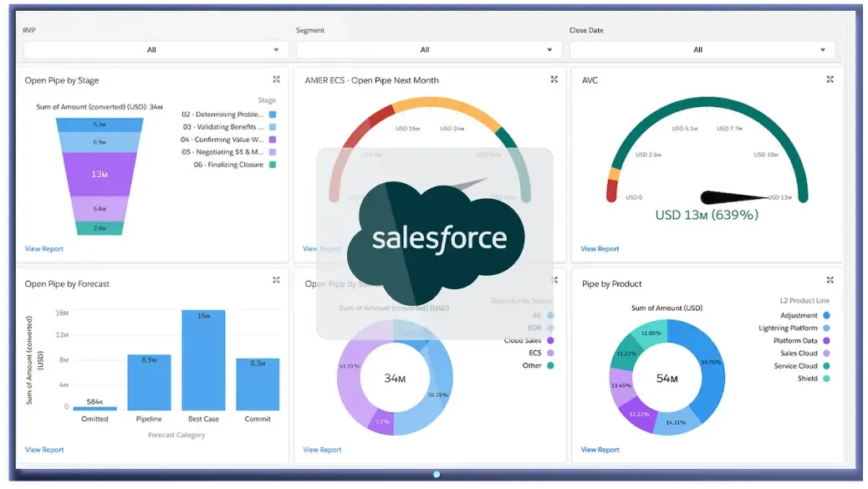Expand the AMER ECS Open Pipe Next Month chart
Viewport: 868px width, 489px height.
(x=554, y=79)
